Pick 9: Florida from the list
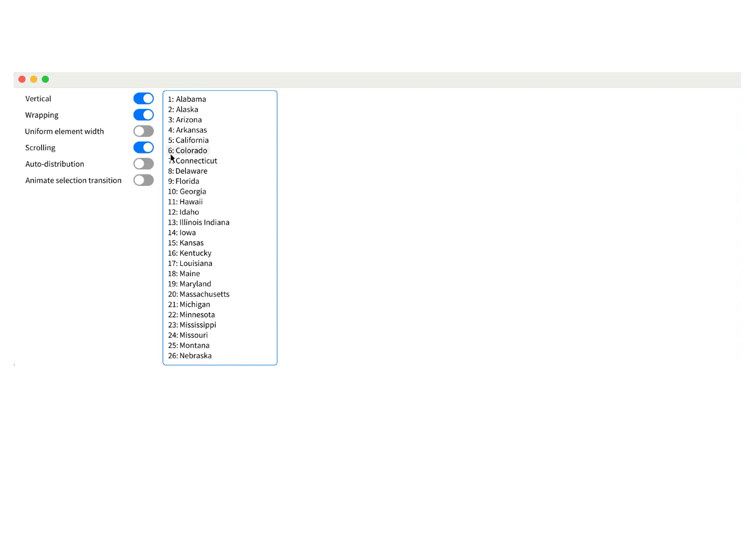The width and height of the screenshot is (747, 560). 183,181
